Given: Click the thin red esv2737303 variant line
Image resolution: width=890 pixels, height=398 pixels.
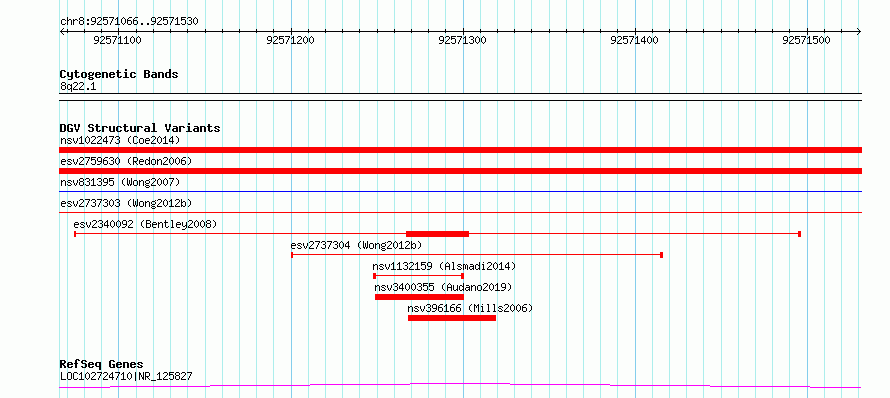Looking at the screenshot, I should coord(460,213).
